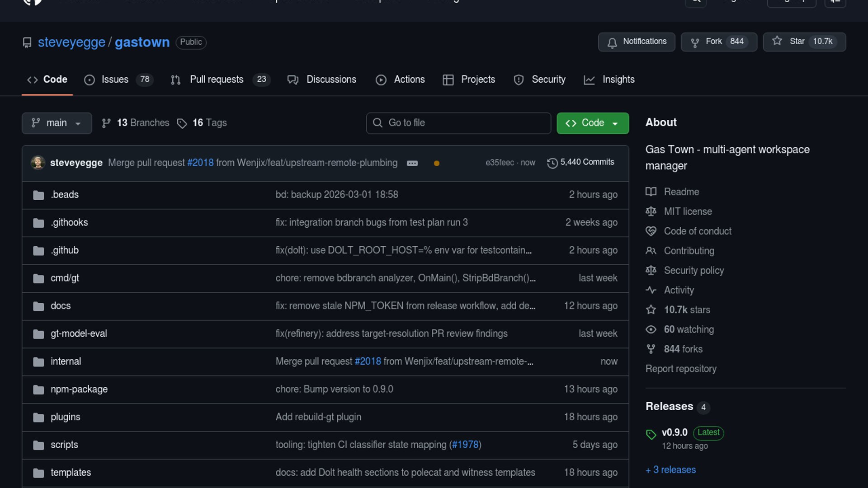Click the Notifications bell icon
868x488 pixels.
[612, 42]
